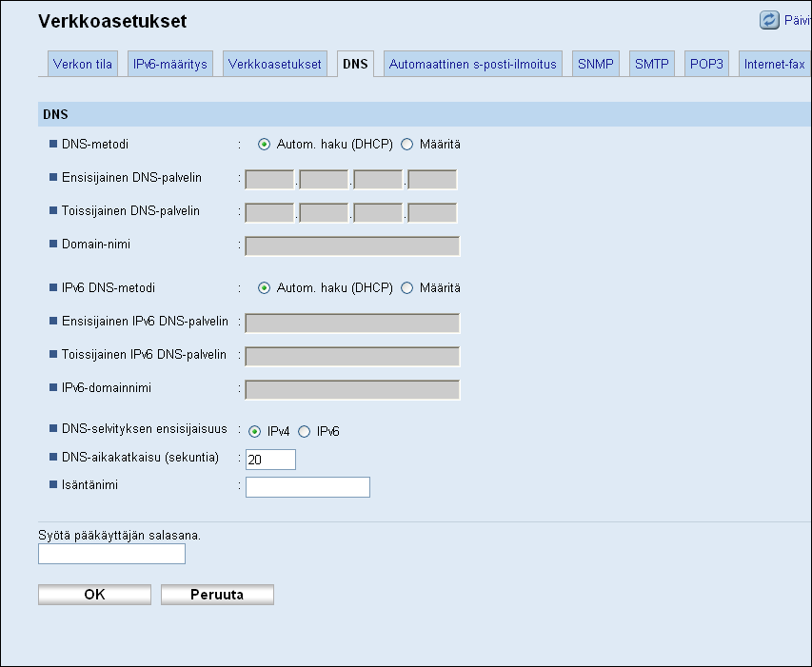The width and height of the screenshot is (812, 667).
Task: Click first octet of Toissijainen DNS-palvelin
Action: tap(269, 213)
